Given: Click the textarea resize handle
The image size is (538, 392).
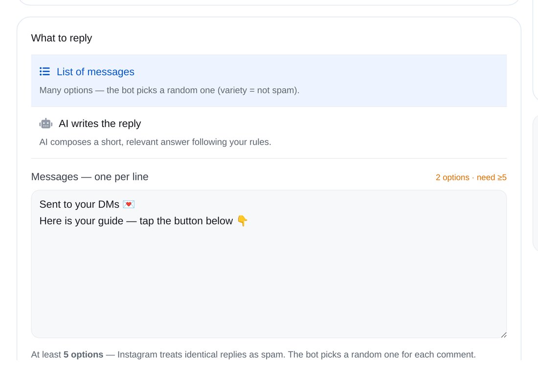Looking at the screenshot, I should click(x=503, y=335).
